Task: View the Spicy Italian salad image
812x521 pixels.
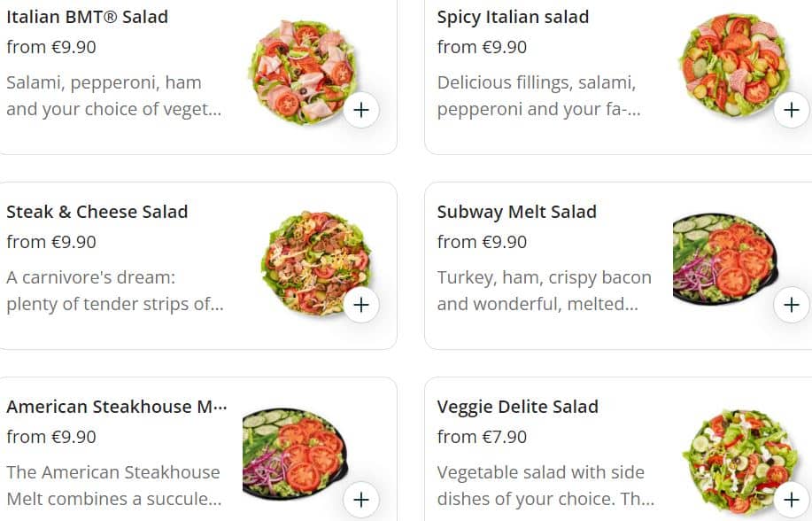Action: click(731, 64)
